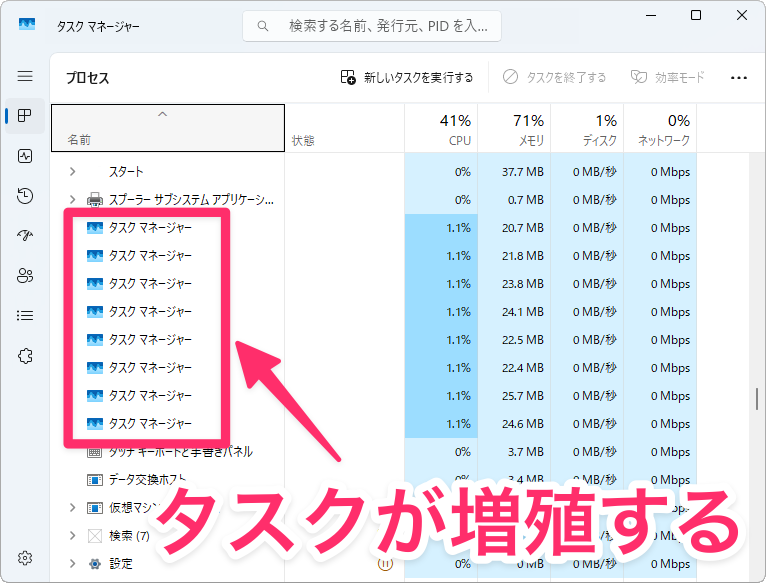Open the Details page in sidebar
The width and height of the screenshot is (766, 583).
[x=25, y=316]
